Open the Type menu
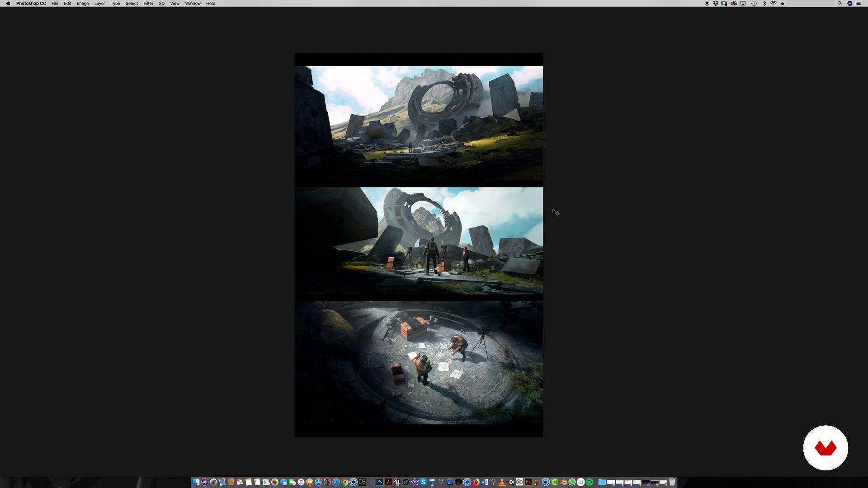The height and width of the screenshot is (488, 868). [x=115, y=3]
